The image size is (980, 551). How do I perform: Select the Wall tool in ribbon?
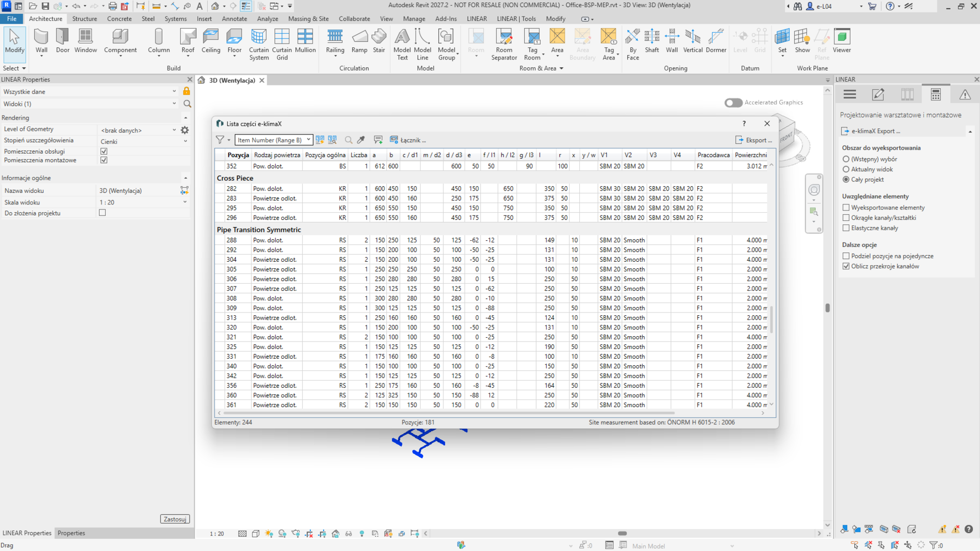(x=41, y=41)
